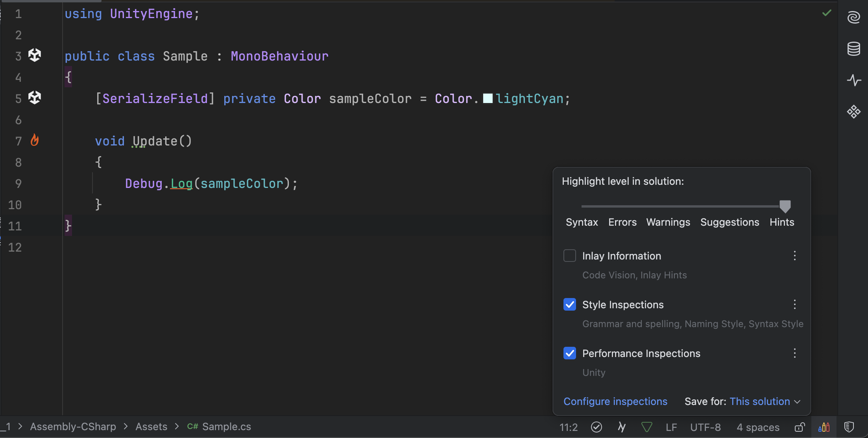The height and width of the screenshot is (438, 868).
Task: Open the Dynamic Program Analysis pulse icon
Action: 853,80
